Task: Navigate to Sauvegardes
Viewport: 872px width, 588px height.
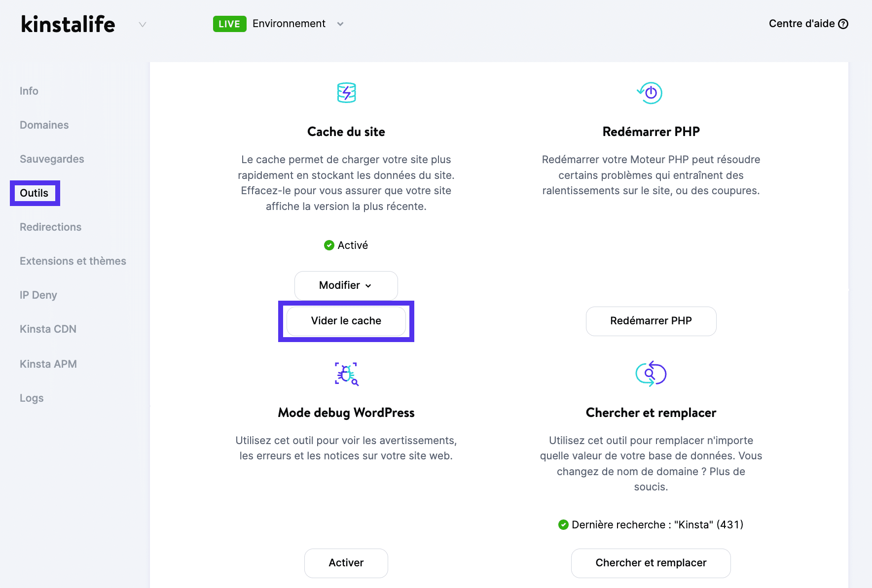Action: 51,159
